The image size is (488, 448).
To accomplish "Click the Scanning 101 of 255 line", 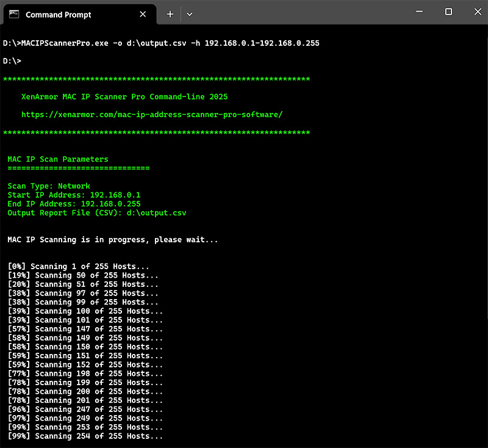I will (85, 320).
